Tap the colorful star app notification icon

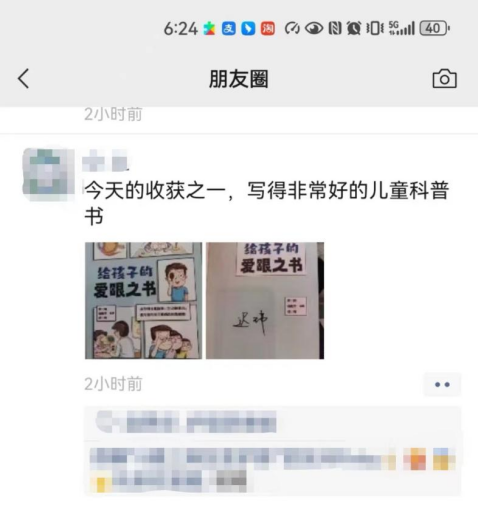209,28
